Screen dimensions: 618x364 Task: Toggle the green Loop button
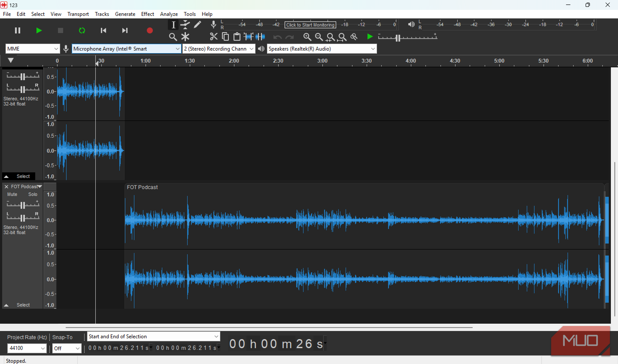coord(82,30)
